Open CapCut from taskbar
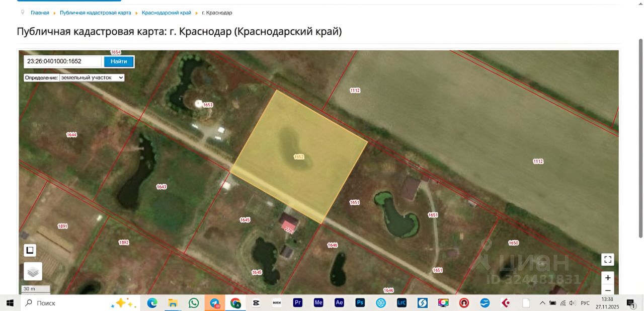The image size is (644, 311). [x=256, y=303]
